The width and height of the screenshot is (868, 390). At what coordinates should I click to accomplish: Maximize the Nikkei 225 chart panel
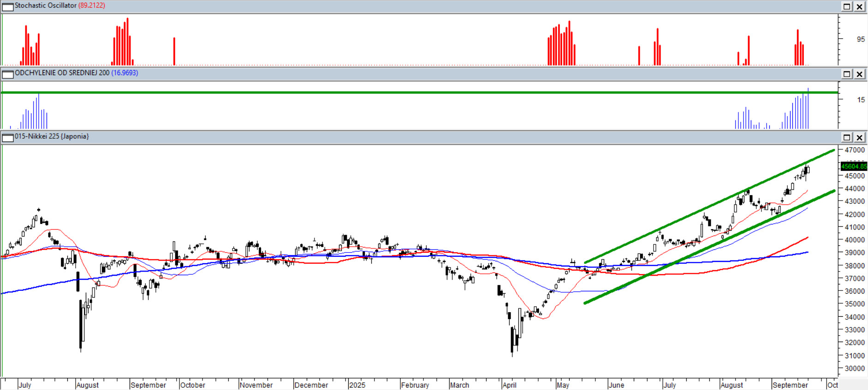tap(847, 137)
